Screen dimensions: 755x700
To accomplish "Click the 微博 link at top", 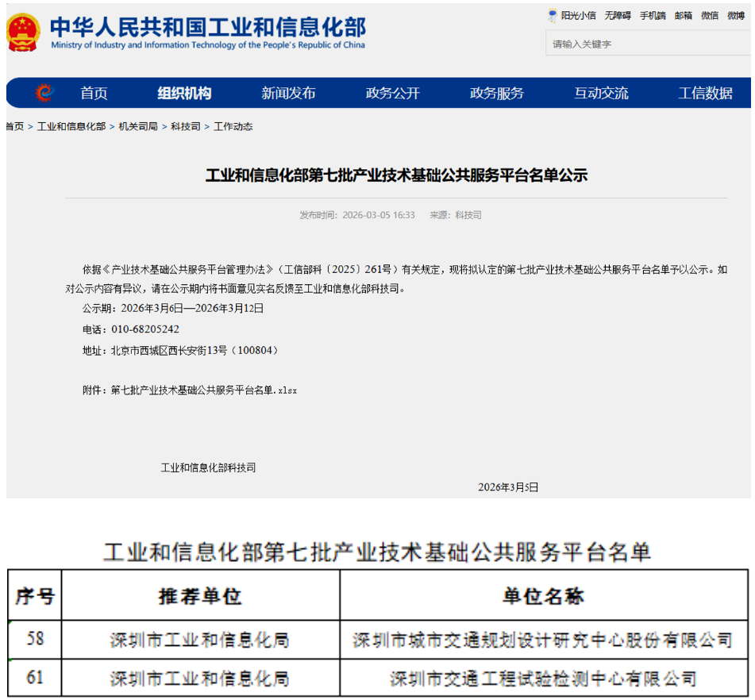I will click(x=736, y=16).
